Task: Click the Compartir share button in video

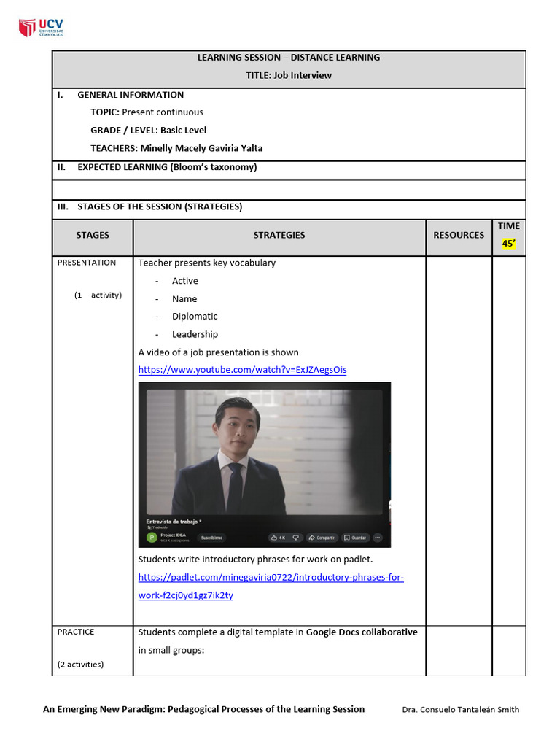Action: [322, 538]
